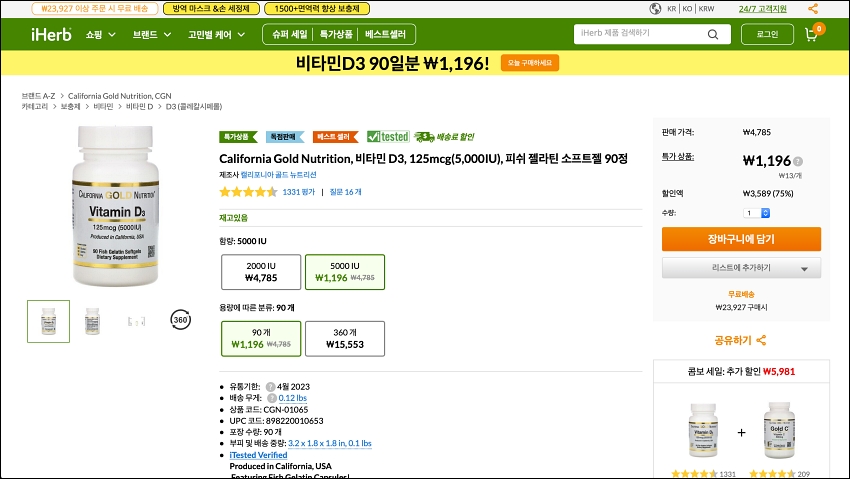Click the dimensions 3.2 x 1.8 x 1.8 in link

coord(330,443)
